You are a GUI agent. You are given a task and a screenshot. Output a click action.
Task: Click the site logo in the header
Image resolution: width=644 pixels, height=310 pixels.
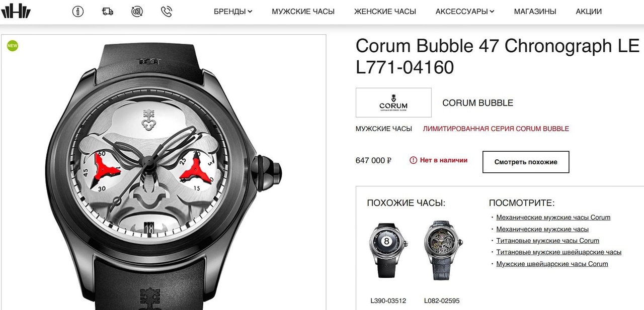click(x=16, y=11)
